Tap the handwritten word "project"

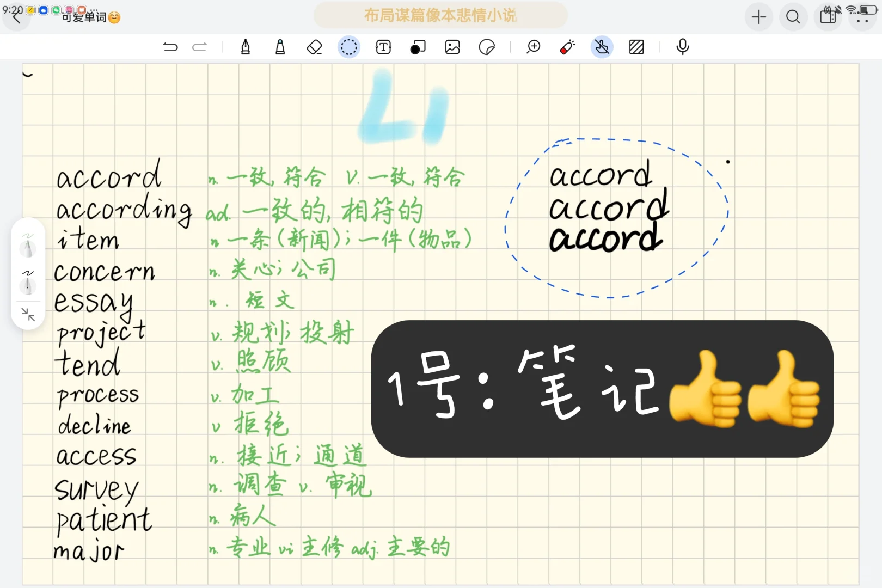pyautogui.click(x=101, y=333)
